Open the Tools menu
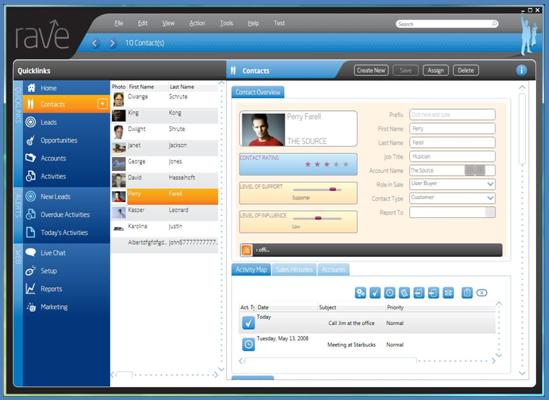The width and height of the screenshot is (549, 400). [227, 23]
